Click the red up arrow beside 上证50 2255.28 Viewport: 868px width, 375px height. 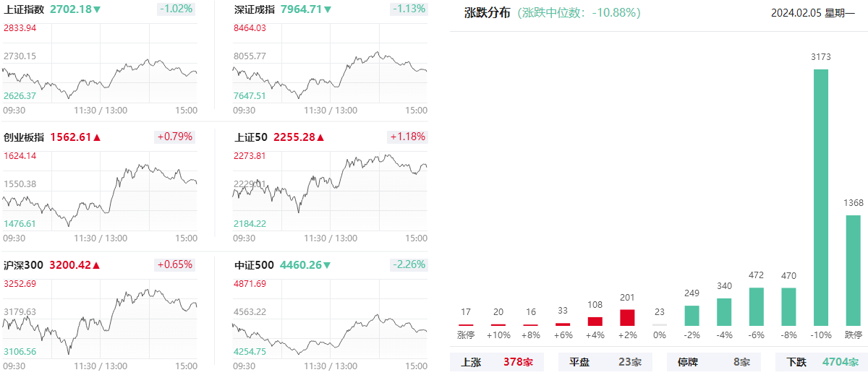[x=320, y=137]
